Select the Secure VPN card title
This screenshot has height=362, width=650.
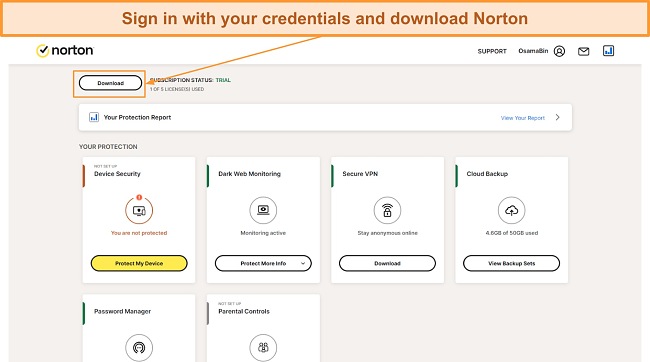[360, 174]
